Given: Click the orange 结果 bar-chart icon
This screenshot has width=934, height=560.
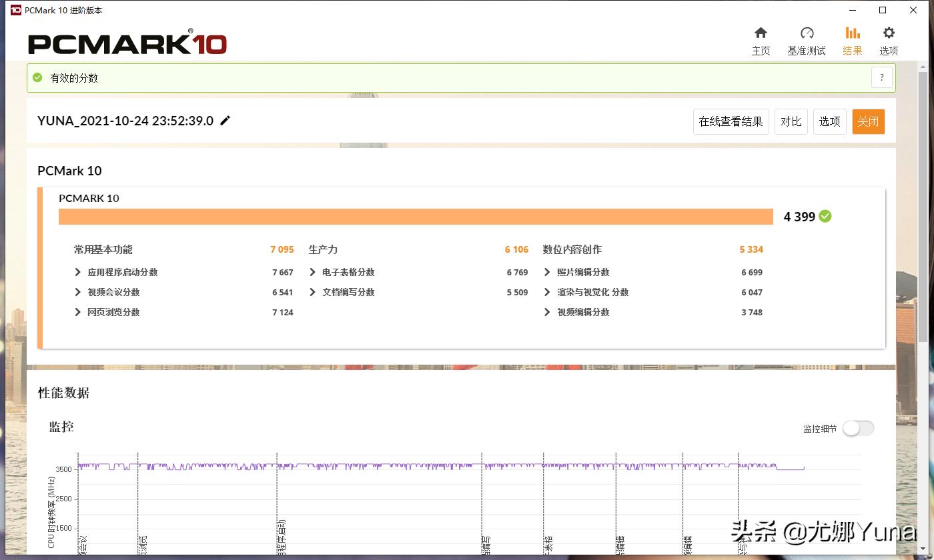Looking at the screenshot, I should [x=852, y=32].
